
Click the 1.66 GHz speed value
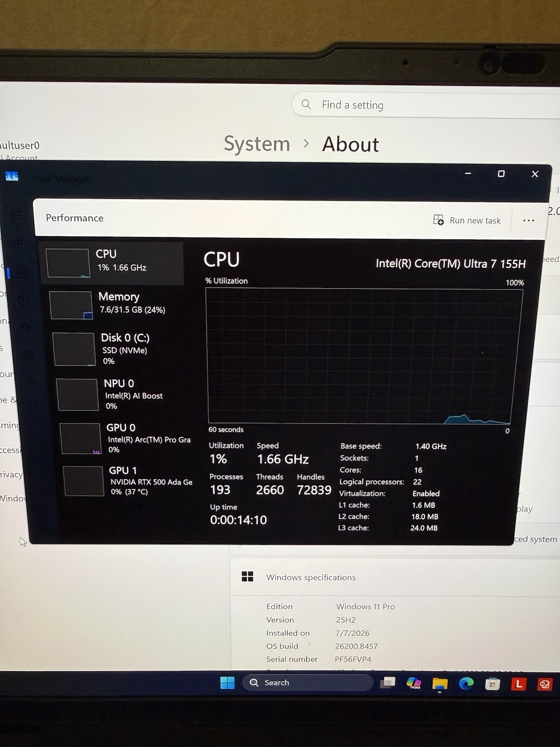click(283, 459)
